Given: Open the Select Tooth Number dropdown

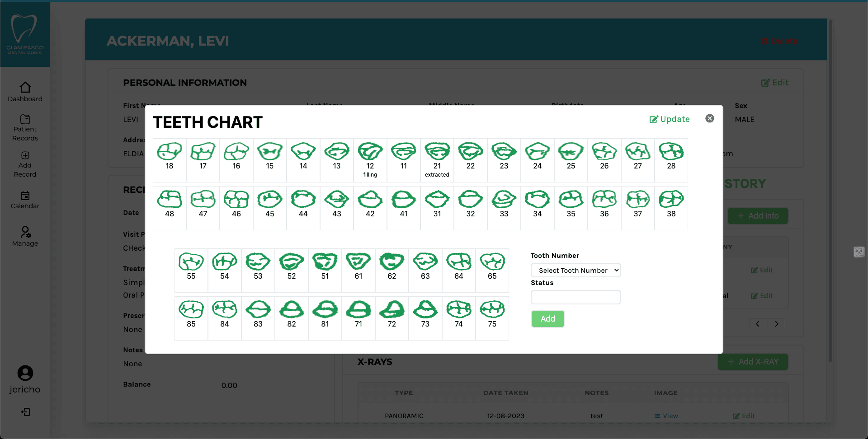Looking at the screenshot, I should tap(576, 270).
